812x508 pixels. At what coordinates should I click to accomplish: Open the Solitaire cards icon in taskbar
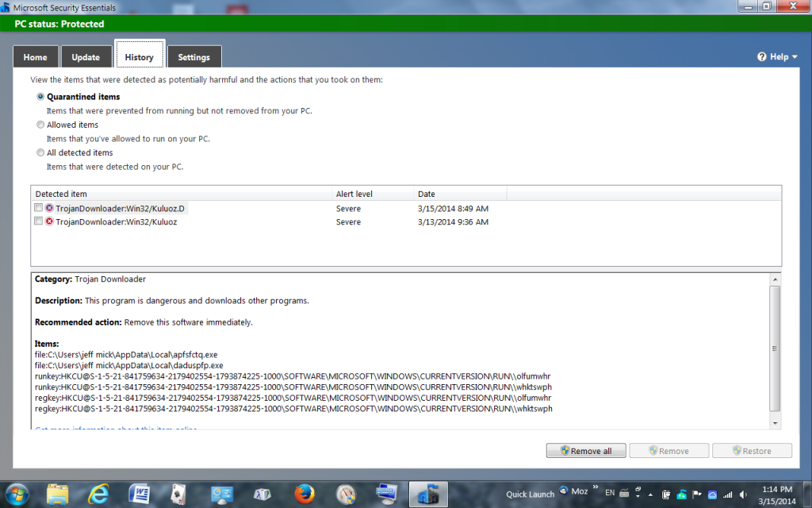pyautogui.click(x=180, y=493)
